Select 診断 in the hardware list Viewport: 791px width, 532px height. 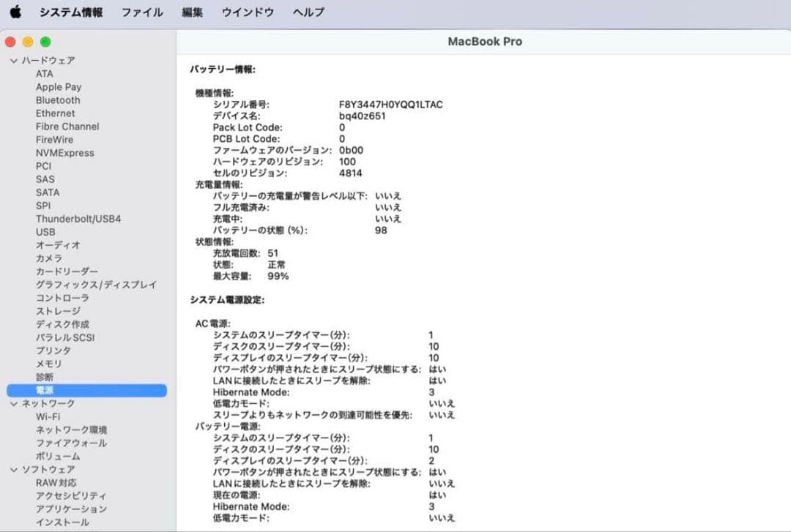[45, 377]
